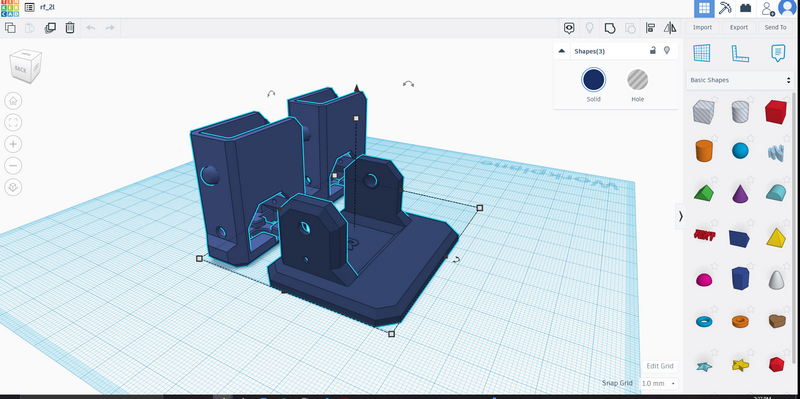
Task: Click the invite collaborator icon
Action: (767, 8)
